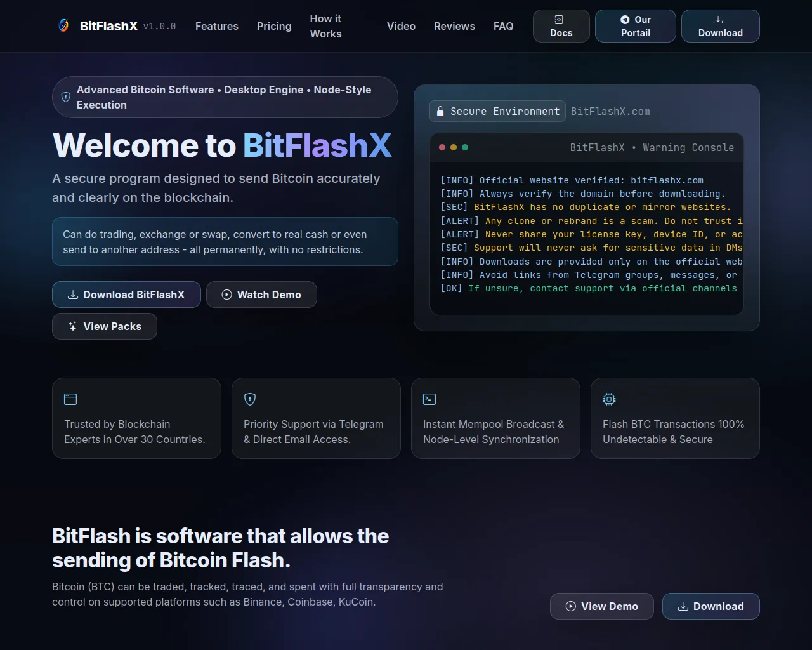Click the BitFlashX.com text beside Secure Environment

click(610, 111)
